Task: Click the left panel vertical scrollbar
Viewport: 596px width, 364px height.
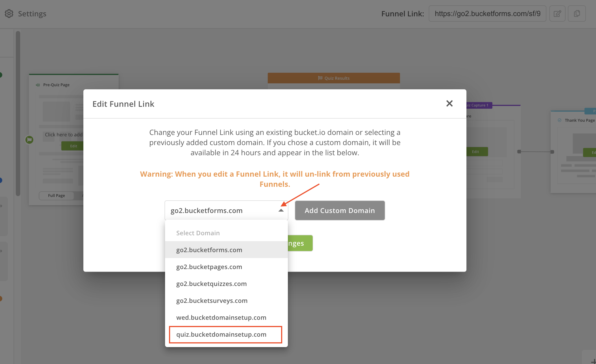Action: 18,113
